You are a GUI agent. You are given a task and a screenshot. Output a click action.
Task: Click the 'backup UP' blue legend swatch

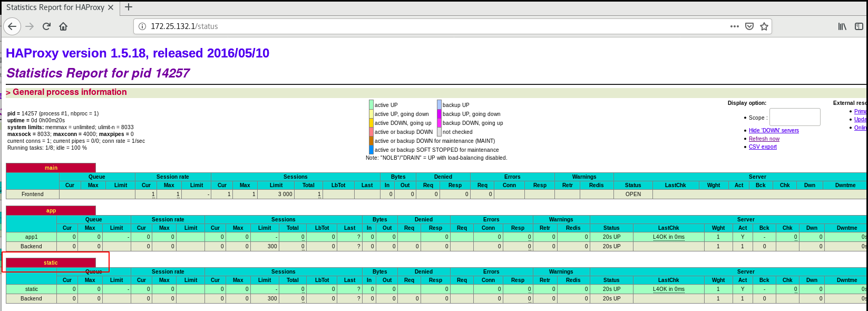439,104
